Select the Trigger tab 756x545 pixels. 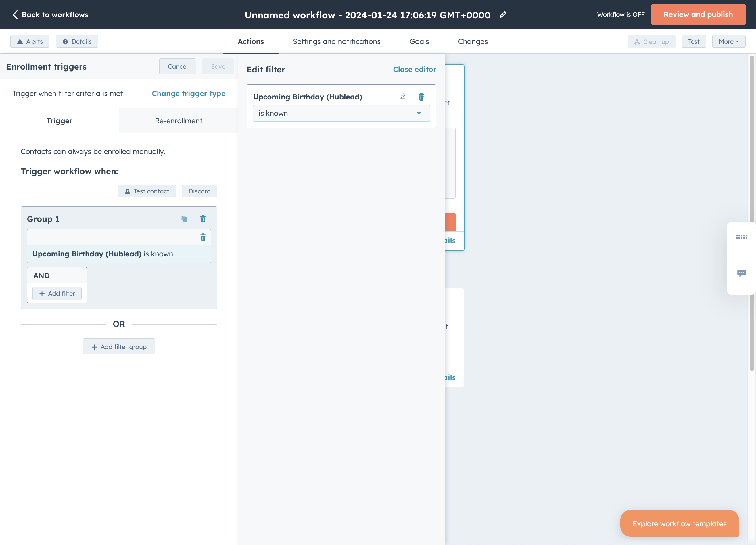tap(59, 121)
